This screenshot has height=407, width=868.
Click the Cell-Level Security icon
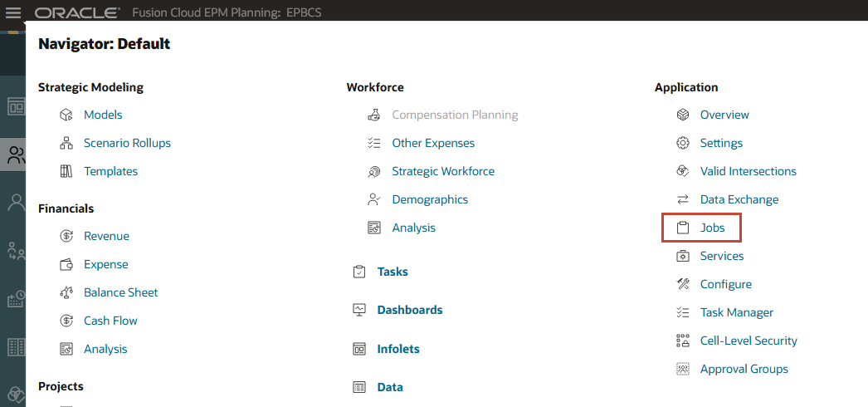coord(683,341)
